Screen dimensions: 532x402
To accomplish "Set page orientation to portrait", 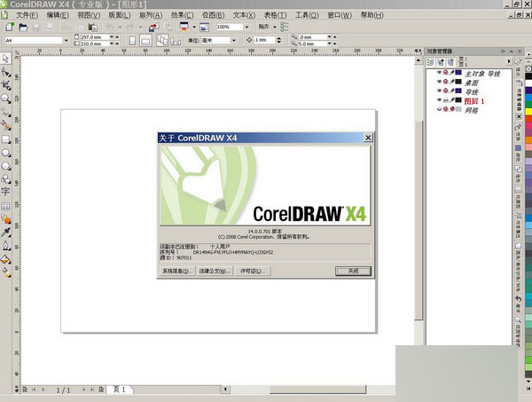I will pyautogui.click(x=132, y=41).
